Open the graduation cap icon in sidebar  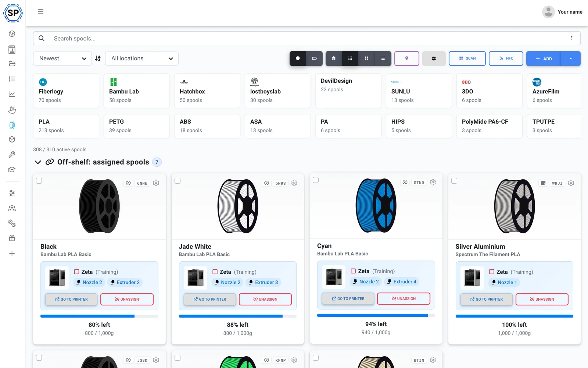(x=12, y=170)
